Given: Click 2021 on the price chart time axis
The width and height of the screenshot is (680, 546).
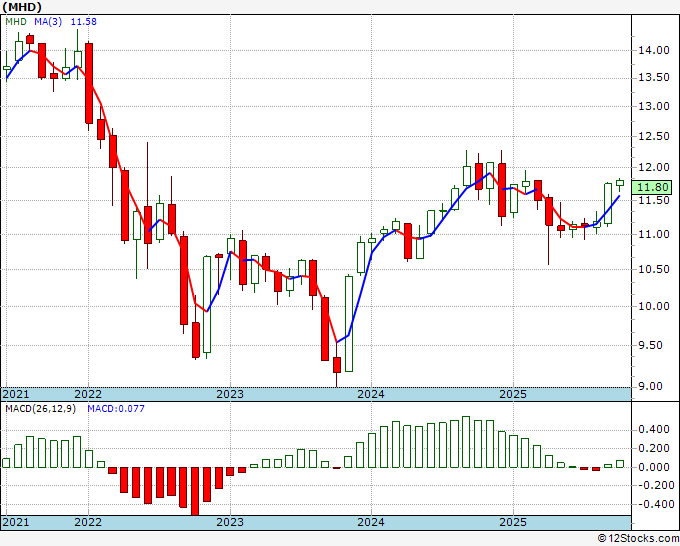Looking at the screenshot, I should click(x=16, y=394).
